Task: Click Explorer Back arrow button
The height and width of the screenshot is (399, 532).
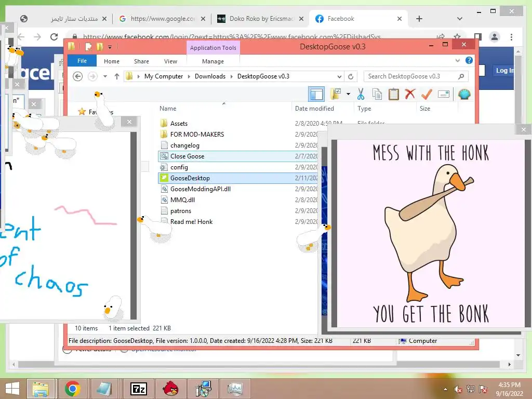Action: click(x=78, y=76)
